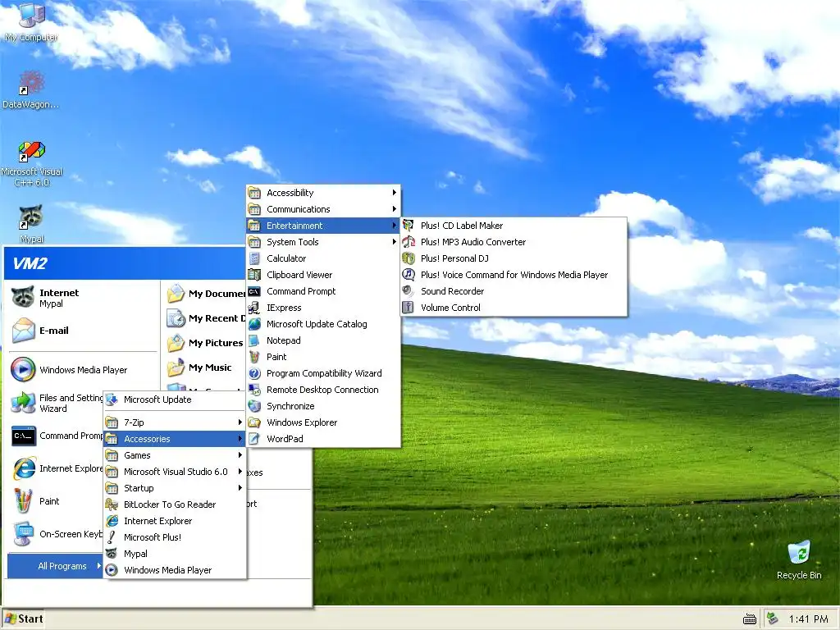Image resolution: width=840 pixels, height=630 pixels.
Task: Open Windows Media Player in All Programs list
Action: (175, 570)
